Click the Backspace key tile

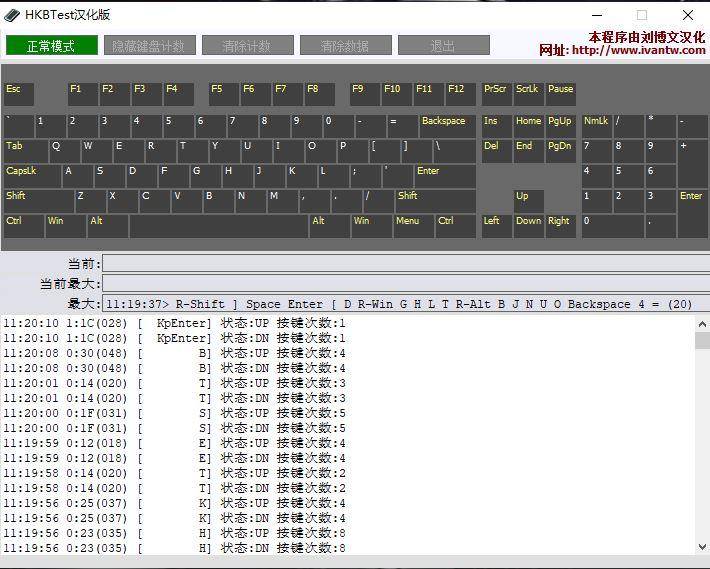448,126
